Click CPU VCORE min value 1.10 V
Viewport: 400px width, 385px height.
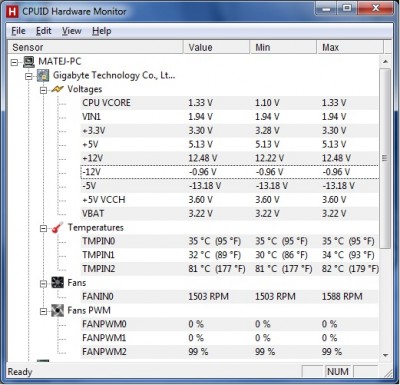[x=267, y=103]
